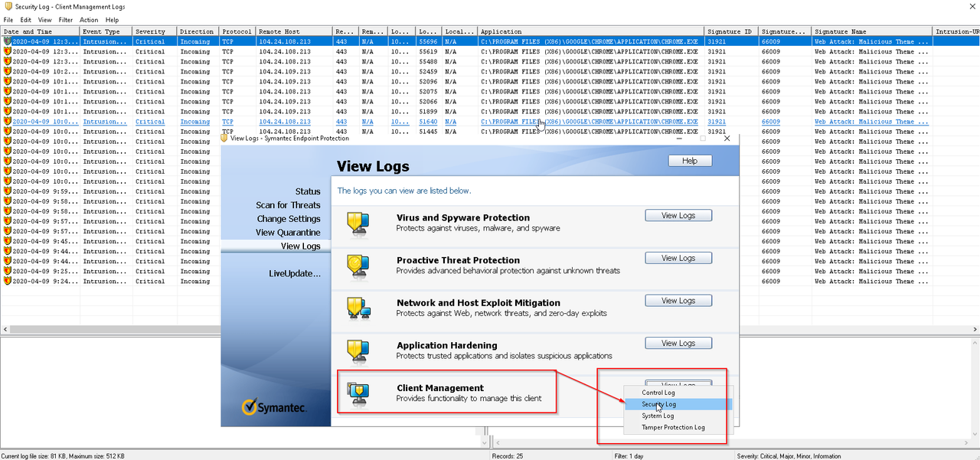Click Virus and Spyware Protection shield icon
This screenshot has width=980, height=460.
pos(358,223)
